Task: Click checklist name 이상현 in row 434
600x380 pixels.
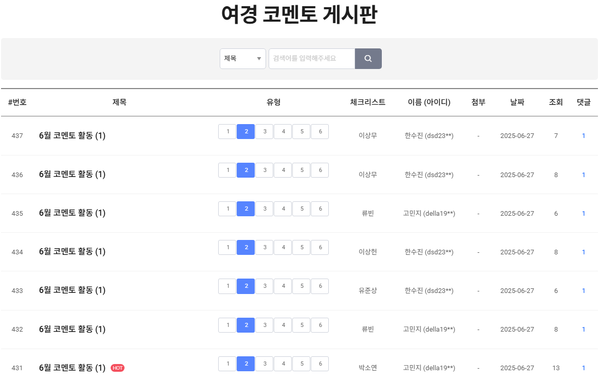Action: pos(368,252)
